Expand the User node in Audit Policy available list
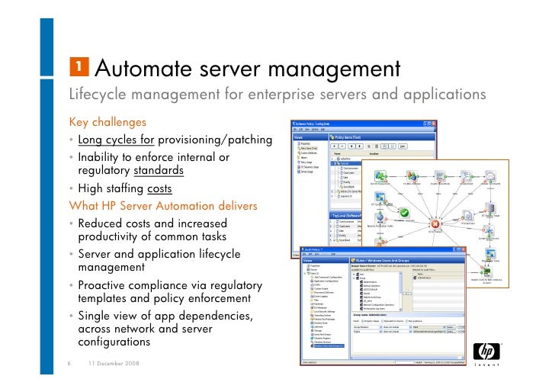The height and width of the screenshot is (392, 555). [x=354, y=275]
